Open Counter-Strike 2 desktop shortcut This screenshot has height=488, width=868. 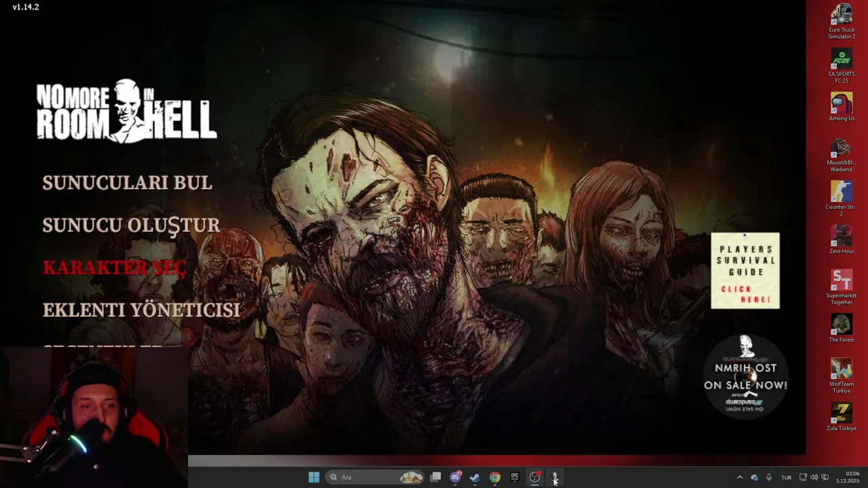click(842, 199)
